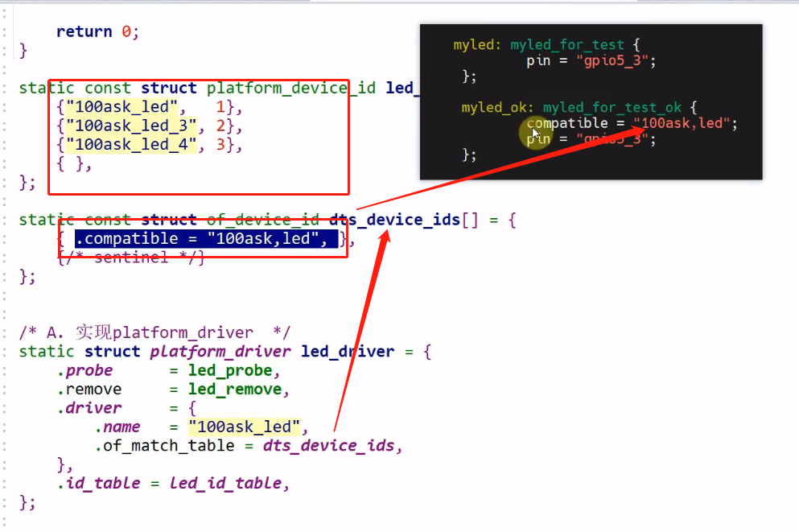
Task: Click 'dts_device_ids[]' array declaration
Action: 404,220
